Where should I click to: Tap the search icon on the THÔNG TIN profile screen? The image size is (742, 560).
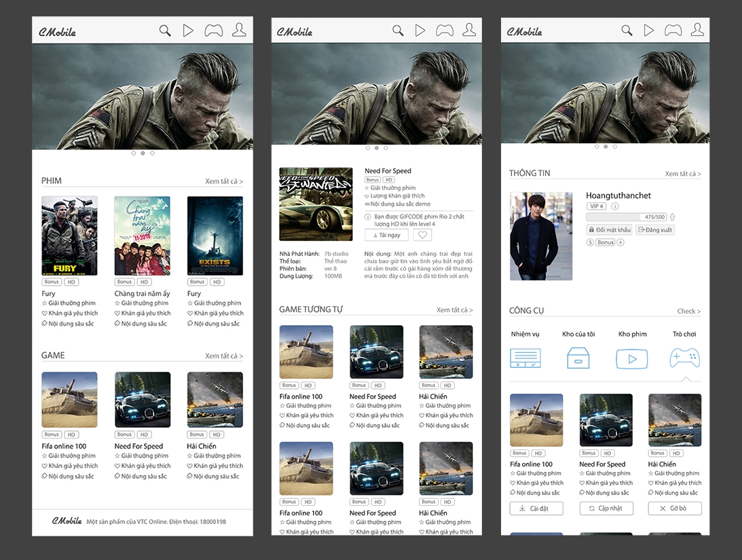pos(627,31)
